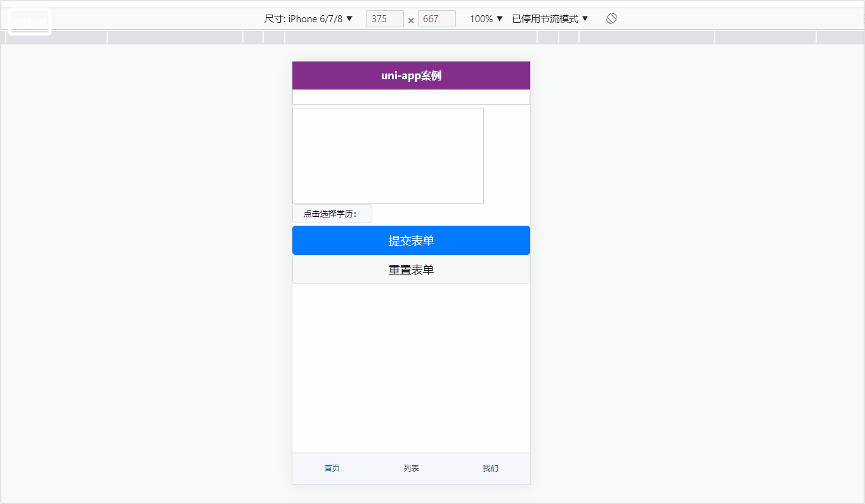Submit the form with 提交表单
This screenshot has width=865, height=504.
pyautogui.click(x=411, y=240)
